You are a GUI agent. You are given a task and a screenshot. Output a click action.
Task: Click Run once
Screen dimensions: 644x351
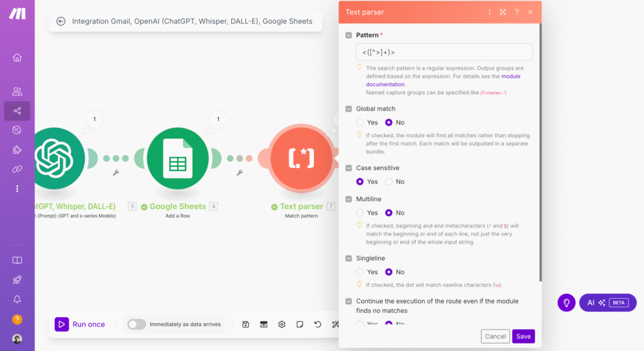pyautogui.click(x=80, y=325)
